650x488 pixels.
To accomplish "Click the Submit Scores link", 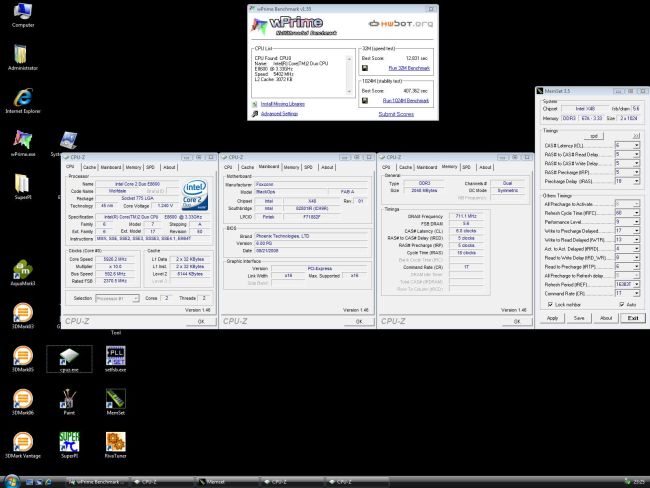I will pyautogui.click(x=396, y=114).
